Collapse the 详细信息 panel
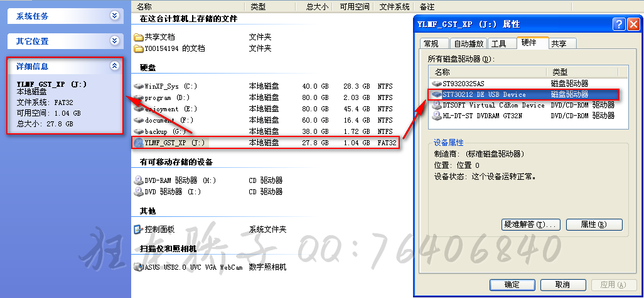The height and width of the screenshot is (298, 644). tap(115, 66)
